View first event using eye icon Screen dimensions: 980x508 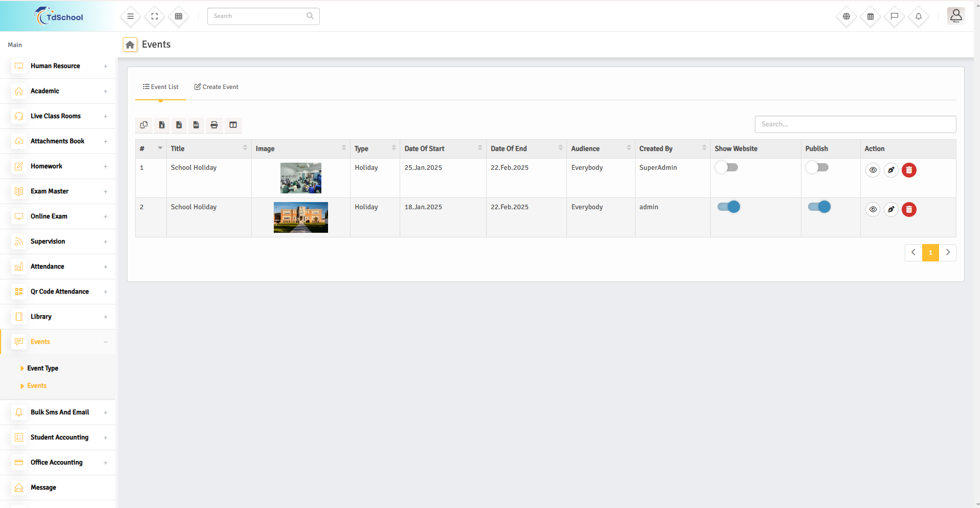point(873,170)
